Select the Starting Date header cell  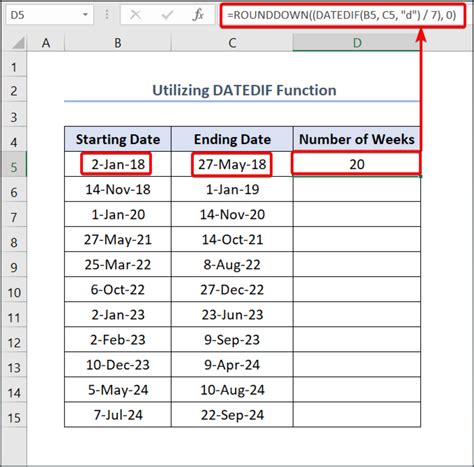[x=118, y=139]
